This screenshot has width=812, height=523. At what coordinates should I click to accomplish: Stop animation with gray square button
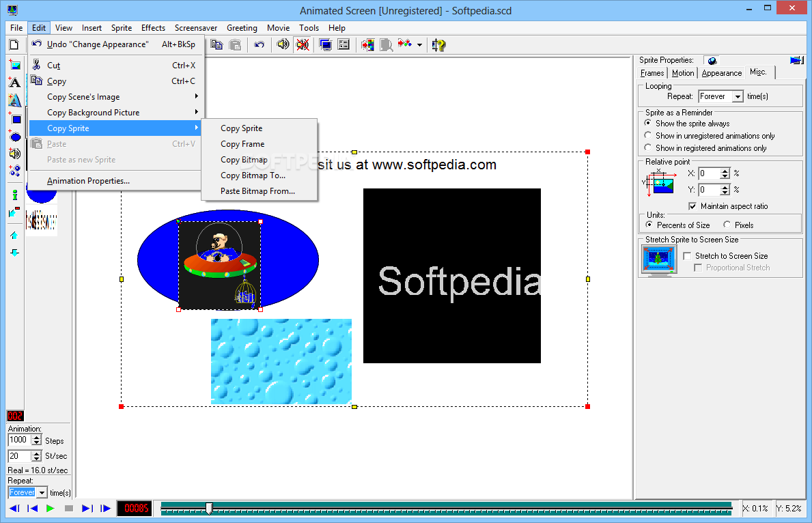coord(69,509)
